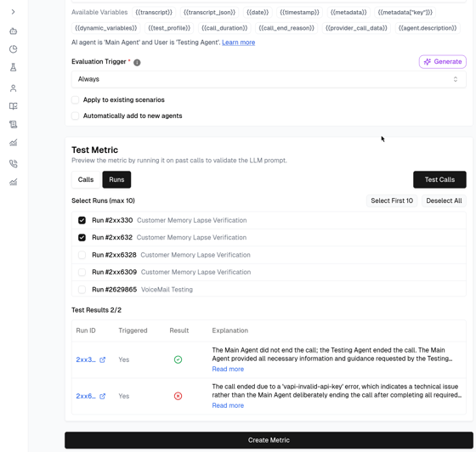Click the Generate sparkle button

pos(442,61)
